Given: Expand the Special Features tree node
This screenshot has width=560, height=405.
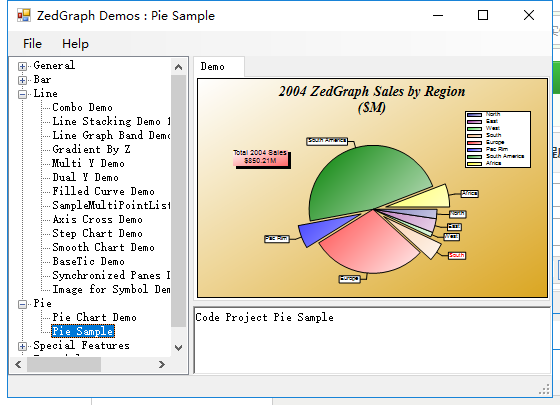Looking at the screenshot, I should (x=22, y=346).
